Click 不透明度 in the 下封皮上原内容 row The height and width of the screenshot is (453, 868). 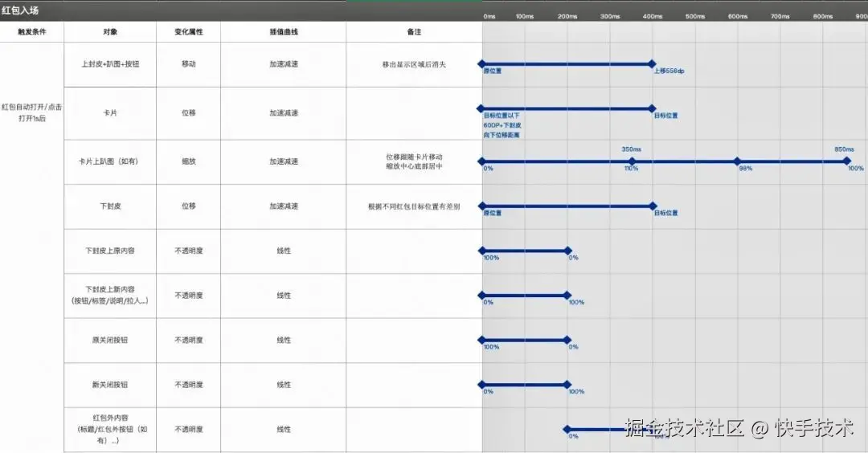pyautogui.click(x=189, y=251)
